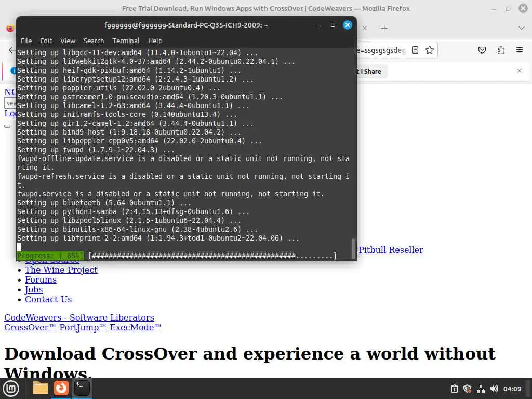Open the Help menu in terminal

[x=155, y=41]
